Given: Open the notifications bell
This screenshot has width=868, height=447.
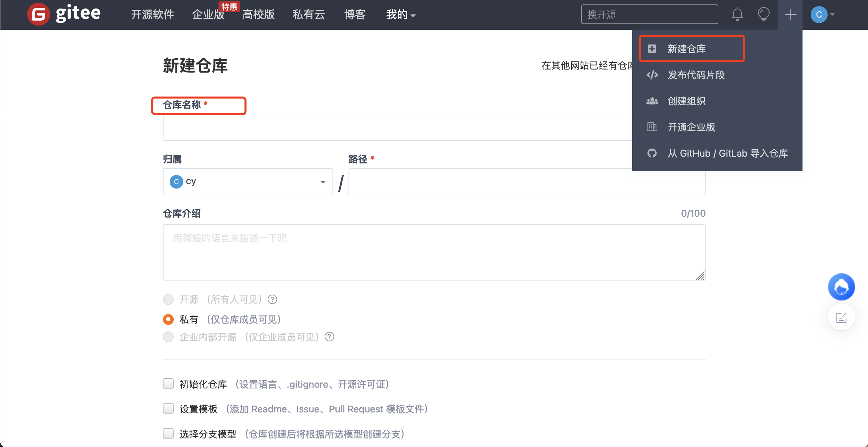Looking at the screenshot, I should [x=737, y=14].
